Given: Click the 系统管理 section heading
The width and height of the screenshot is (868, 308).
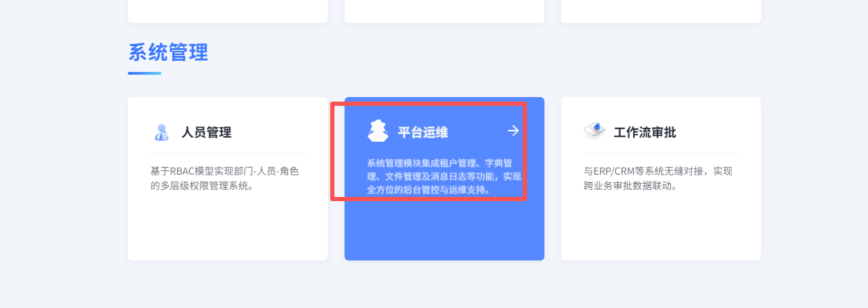Looking at the screenshot, I should [x=168, y=52].
